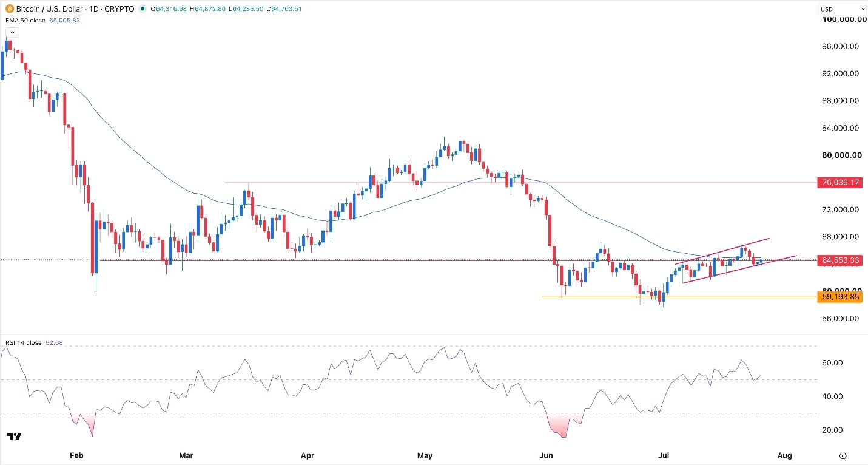Screen dimensions: 868x465
Task: Click the high price H64,872.80
Action: (x=208, y=9)
